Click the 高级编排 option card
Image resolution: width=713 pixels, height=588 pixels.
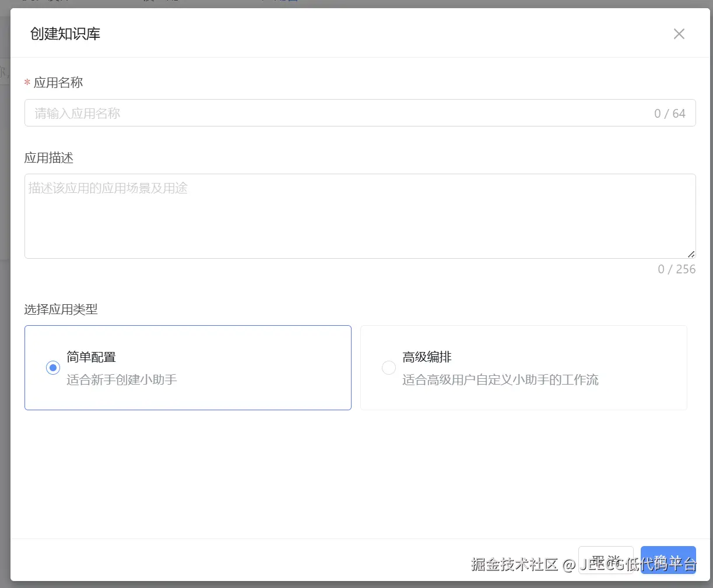point(523,368)
